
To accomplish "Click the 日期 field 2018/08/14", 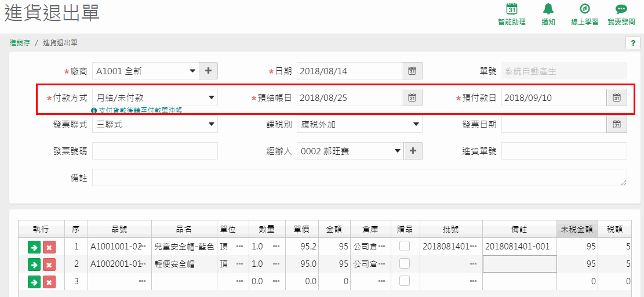I will (x=349, y=71).
